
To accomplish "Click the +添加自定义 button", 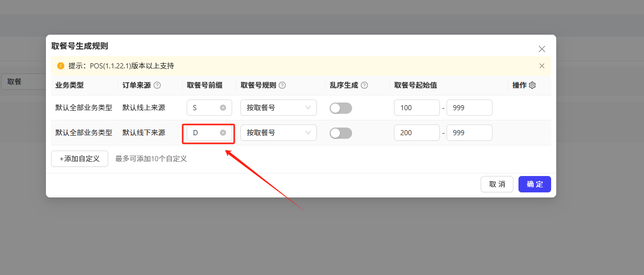I will coord(80,159).
